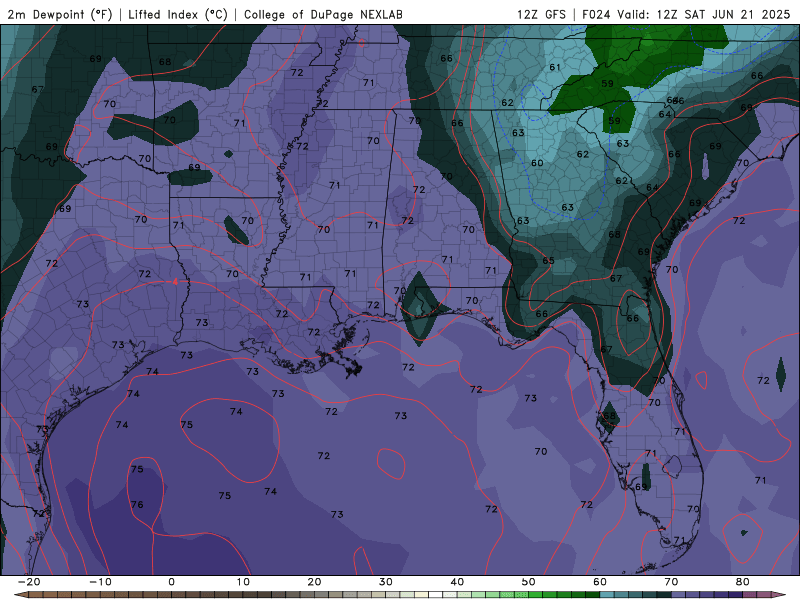800x600 pixels.
Task: Click the "F024 Valid: 12Z SAT JUN 21 2025" text
Action: tap(686, 14)
